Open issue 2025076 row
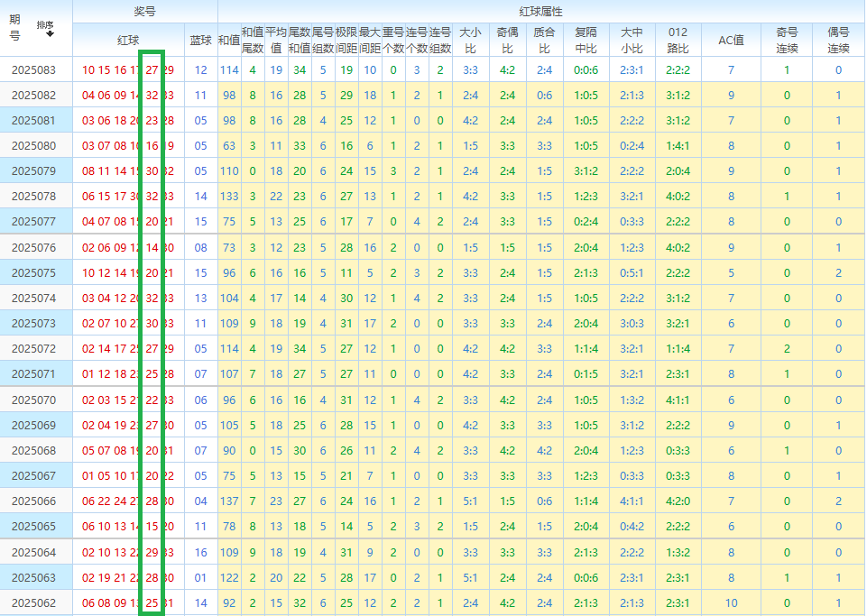The image size is (867, 616). pyautogui.click(x=36, y=247)
